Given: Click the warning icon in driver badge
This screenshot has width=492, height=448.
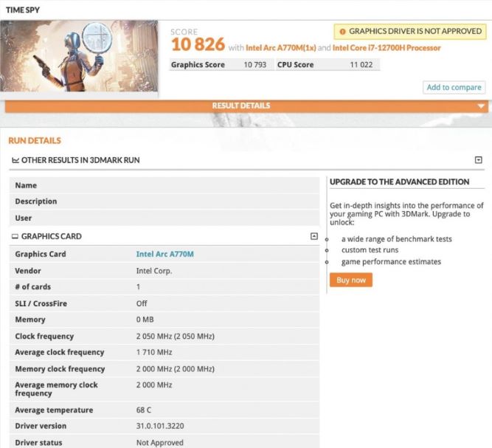Looking at the screenshot, I should 342,32.
